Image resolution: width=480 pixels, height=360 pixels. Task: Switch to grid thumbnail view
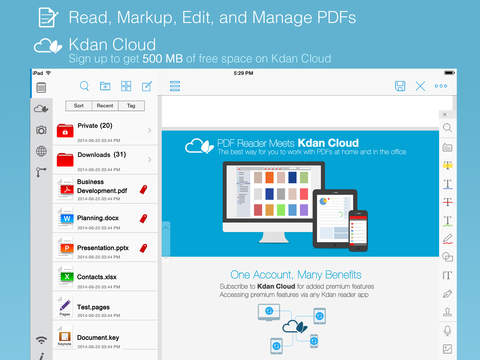(126, 86)
